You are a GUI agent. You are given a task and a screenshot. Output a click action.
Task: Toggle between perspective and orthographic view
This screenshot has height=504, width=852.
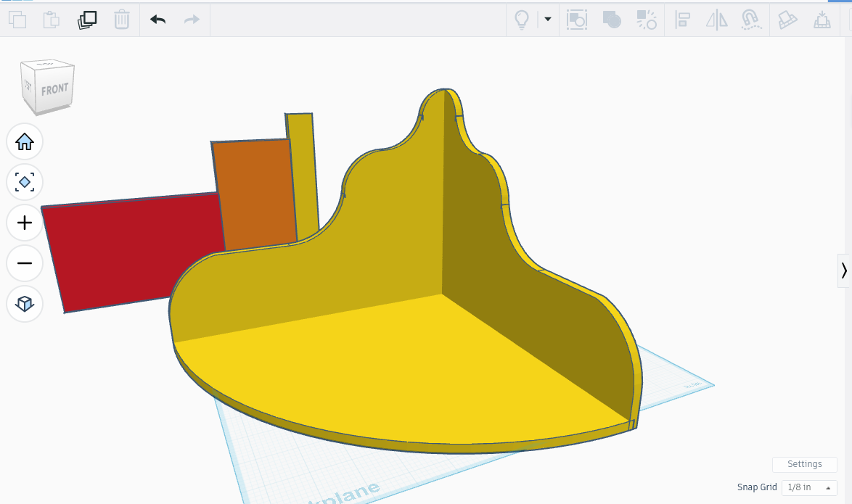pos(24,304)
